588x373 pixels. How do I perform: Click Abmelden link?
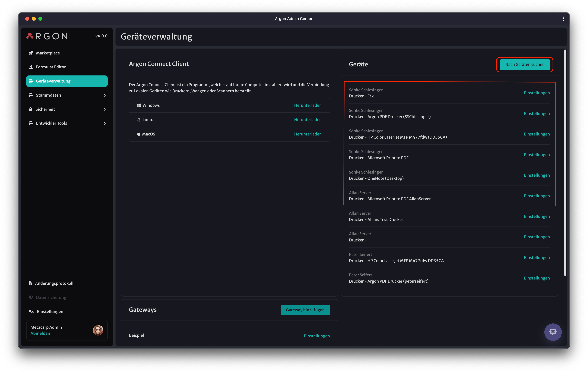40,333
